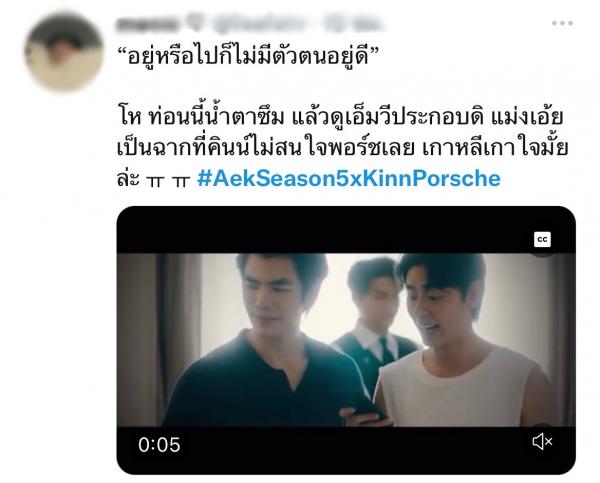Open the three-dot more options menu
The height and width of the screenshot is (483, 600).
(562, 23)
